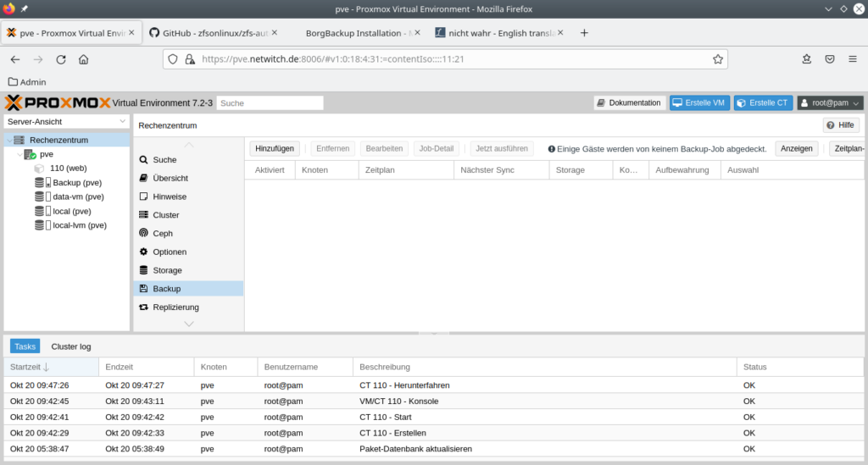Click Erstelle VM button
The height and width of the screenshot is (465, 868).
[699, 102]
